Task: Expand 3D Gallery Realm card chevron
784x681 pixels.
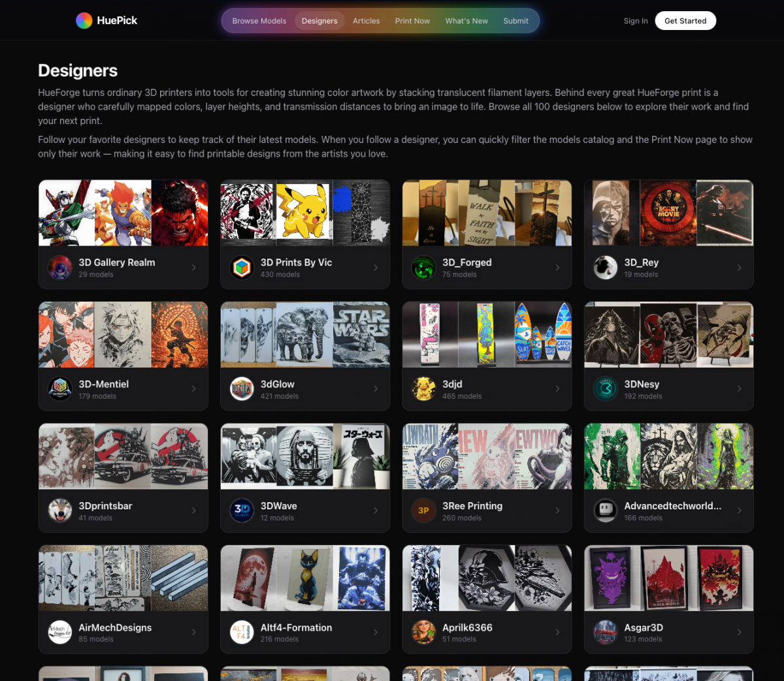Action: [194, 268]
